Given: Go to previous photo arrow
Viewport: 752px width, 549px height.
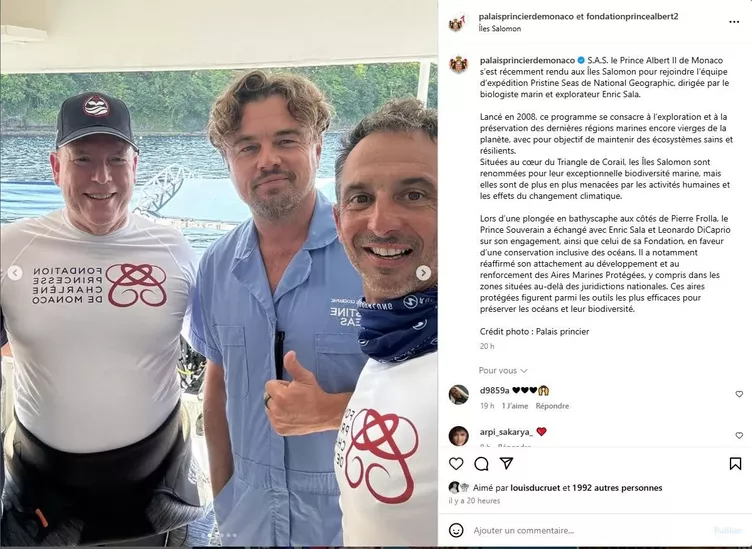Looking at the screenshot, I should [14, 273].
